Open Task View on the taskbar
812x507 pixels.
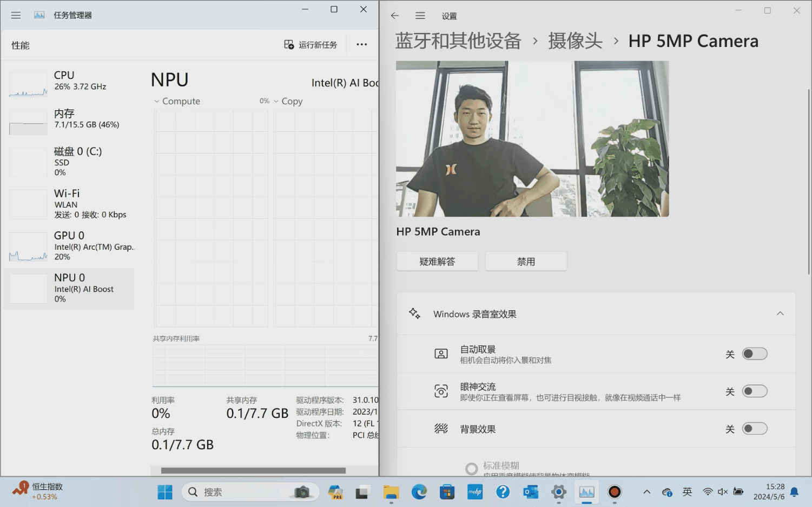point(362,492)
